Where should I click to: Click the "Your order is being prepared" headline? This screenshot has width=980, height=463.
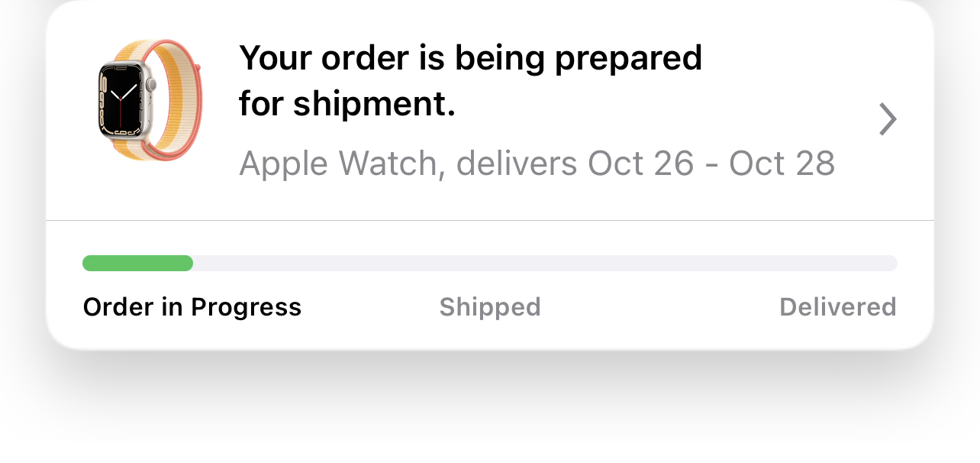coord(470,58)
